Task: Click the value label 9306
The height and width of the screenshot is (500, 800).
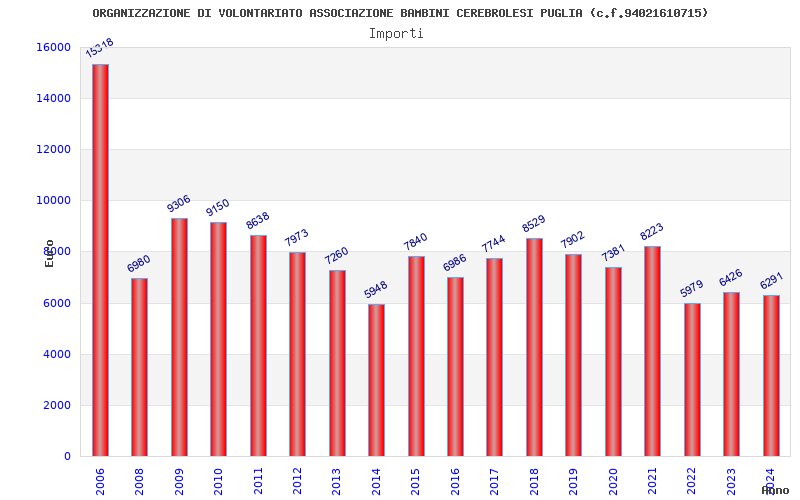Action: (x=179, y=204)
